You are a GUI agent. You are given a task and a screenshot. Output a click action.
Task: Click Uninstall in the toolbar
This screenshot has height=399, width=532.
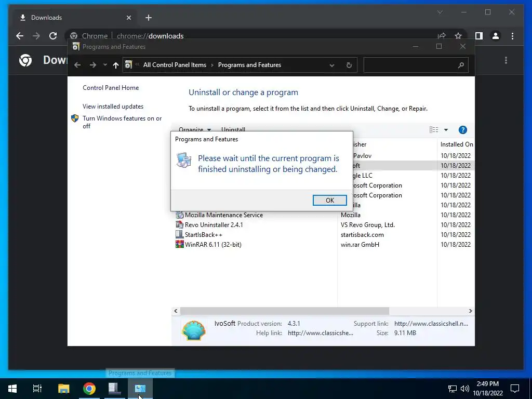point(233,129)
